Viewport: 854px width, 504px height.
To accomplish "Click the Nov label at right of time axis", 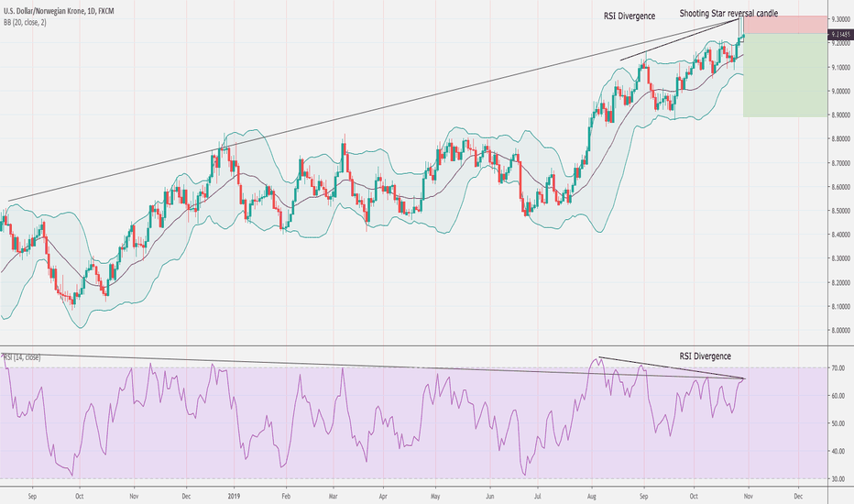I will coord(749,497).
